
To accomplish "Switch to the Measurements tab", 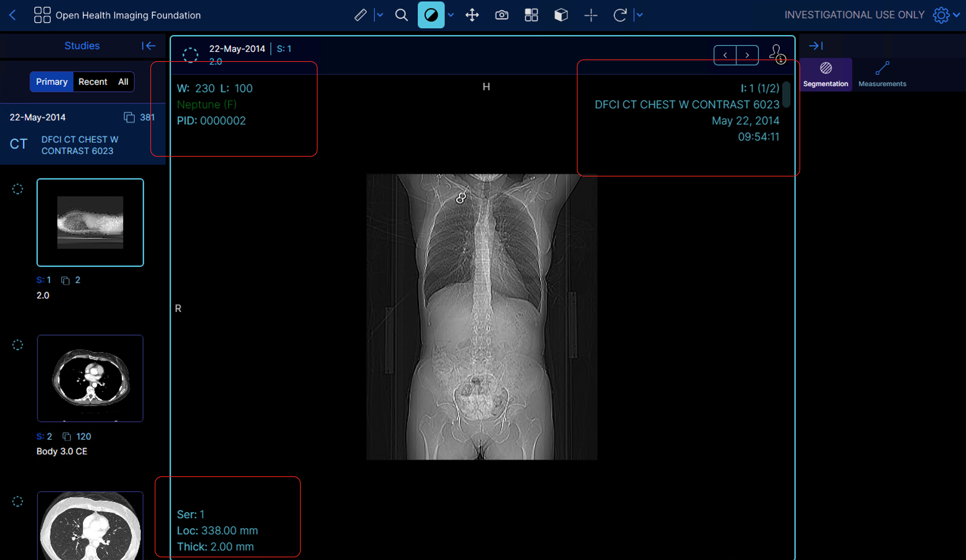I will [882, 75].
